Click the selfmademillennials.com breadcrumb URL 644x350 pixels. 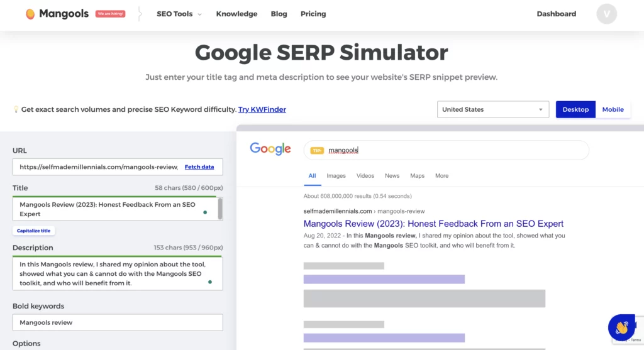364,211
